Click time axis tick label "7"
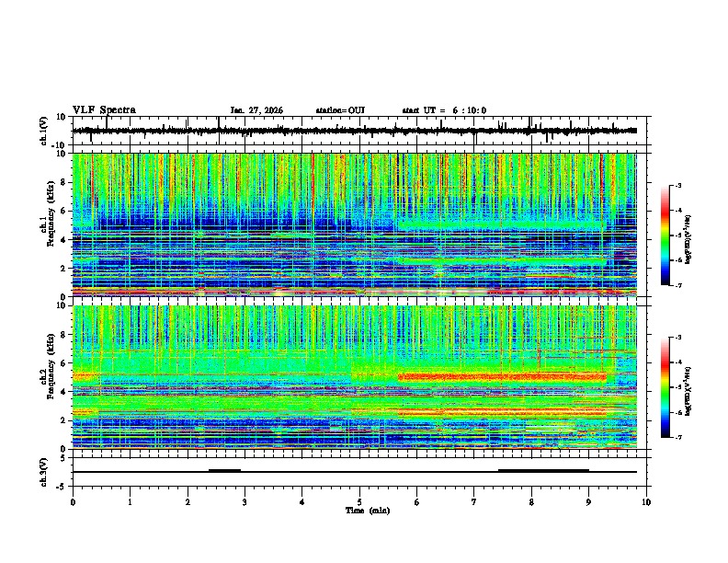The height and width of the screenshot is (563, 728). (x=474, y=502)
